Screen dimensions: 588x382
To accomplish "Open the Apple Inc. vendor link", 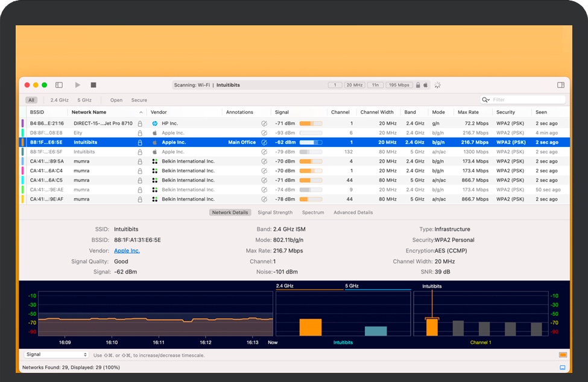I will pyautogui.click(x=127, y=251).
